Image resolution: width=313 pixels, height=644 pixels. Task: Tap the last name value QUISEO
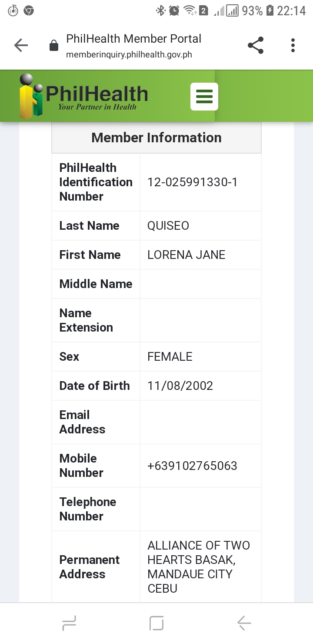click(168, 225)
